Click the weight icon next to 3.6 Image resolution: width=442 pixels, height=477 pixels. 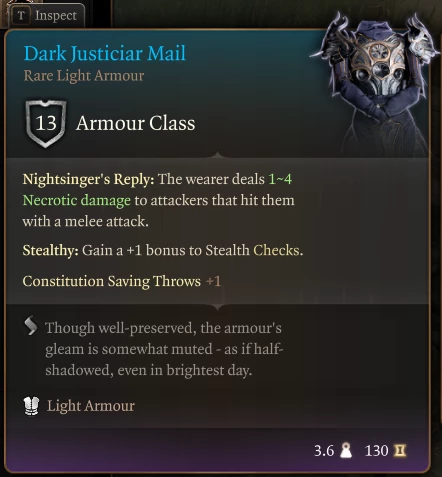(x=346, y=451)
